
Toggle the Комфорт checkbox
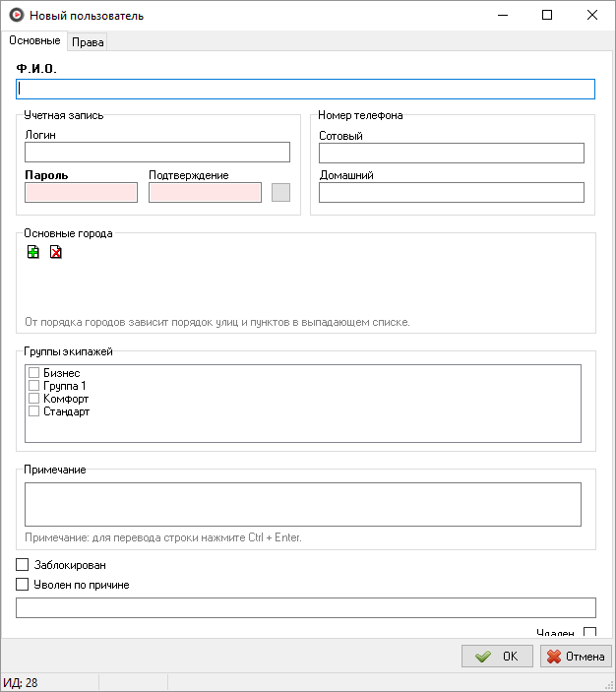click(34, 399)
